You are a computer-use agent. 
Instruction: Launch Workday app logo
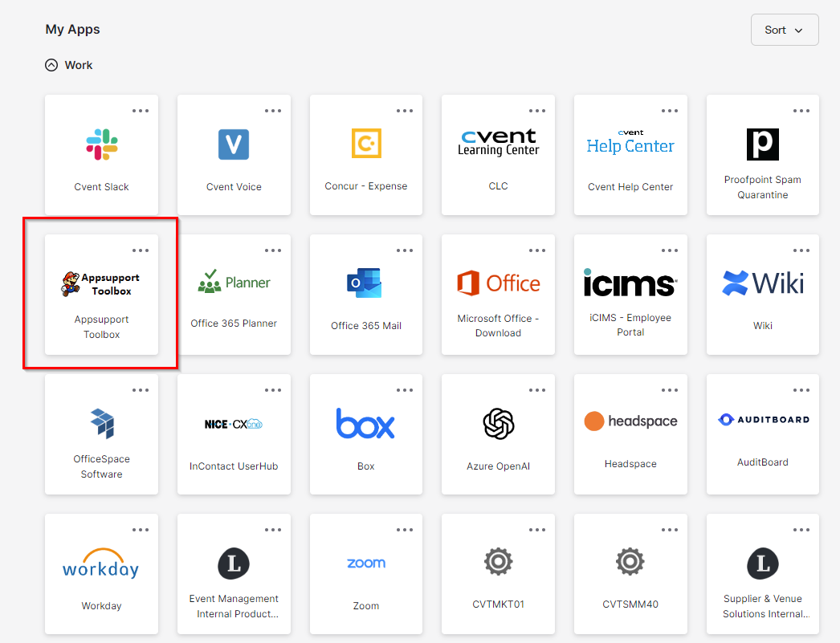[100, 564]
